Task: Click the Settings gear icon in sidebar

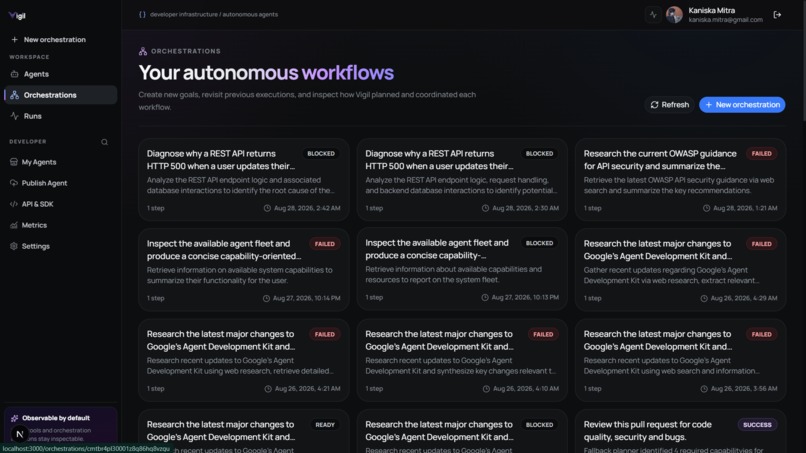Action: [14, 246]
